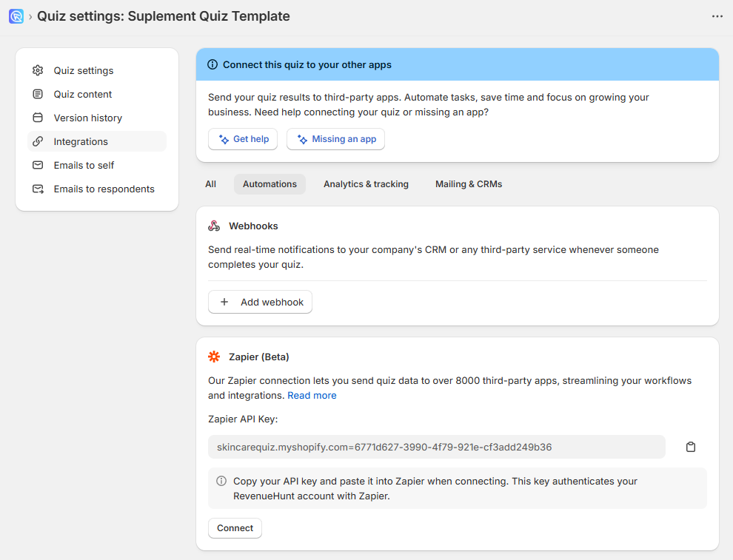Select the Zapier API key text field
Viewport: 733px width, 560px height.
point(436,447)
